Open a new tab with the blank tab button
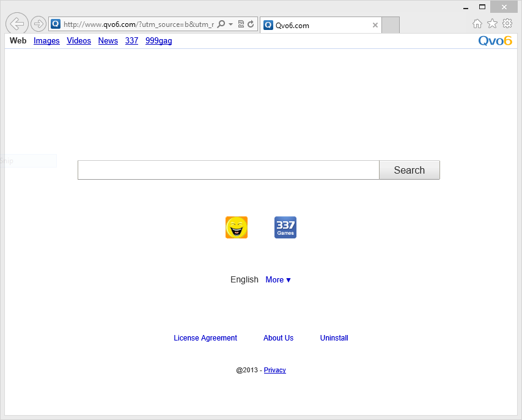This screenshot has width=522, height=420. point(391,25)
